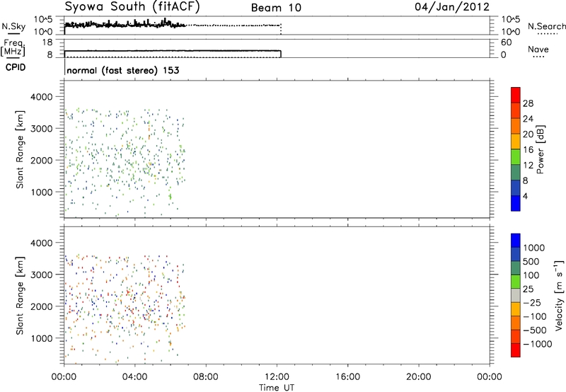Click the red swatch above 28 dB

click(x=516, y=95)
